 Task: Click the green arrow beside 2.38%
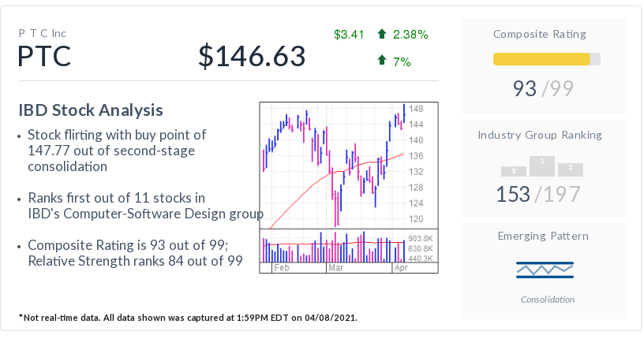click(x=382, y=35)
